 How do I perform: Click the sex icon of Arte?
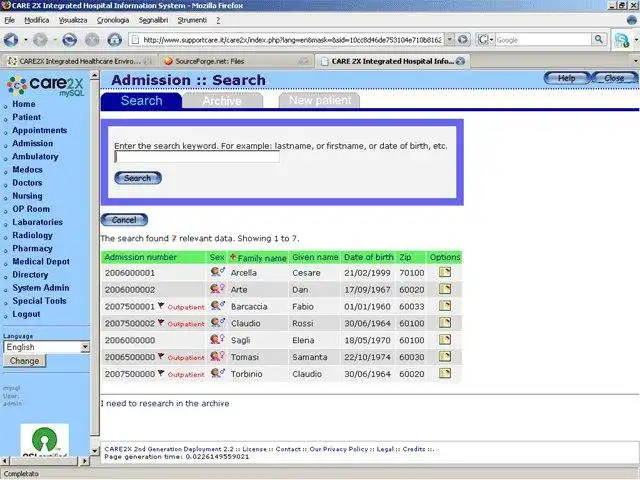pyautogui.click(x=218, y=289)
